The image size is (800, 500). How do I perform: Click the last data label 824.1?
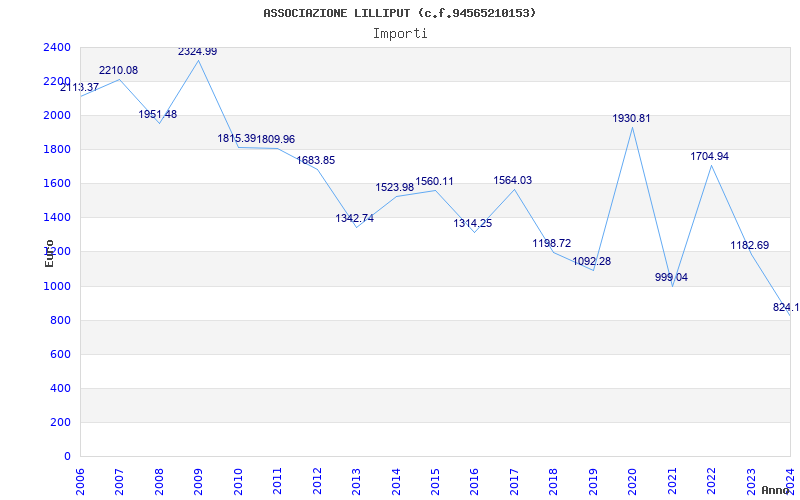point(786,307)
